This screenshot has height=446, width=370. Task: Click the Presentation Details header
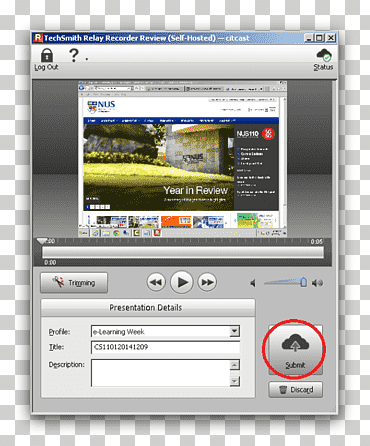(x=148, y=307)
